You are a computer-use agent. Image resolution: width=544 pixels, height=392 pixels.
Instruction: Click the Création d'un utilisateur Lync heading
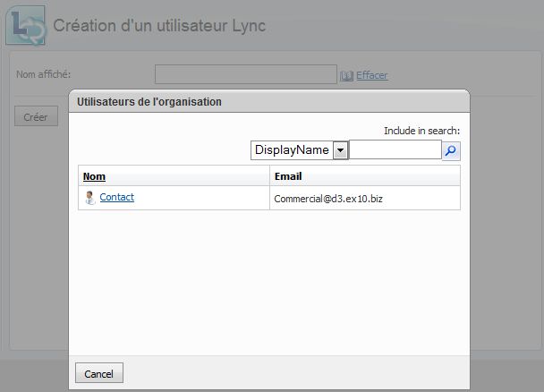click(159, 25)
